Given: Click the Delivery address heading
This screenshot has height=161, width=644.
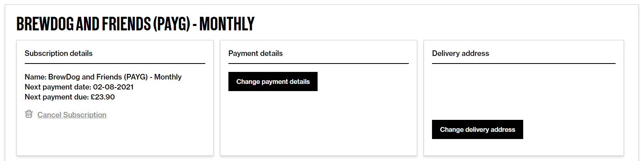Looking at the screenshot, I should coord(460,54).
